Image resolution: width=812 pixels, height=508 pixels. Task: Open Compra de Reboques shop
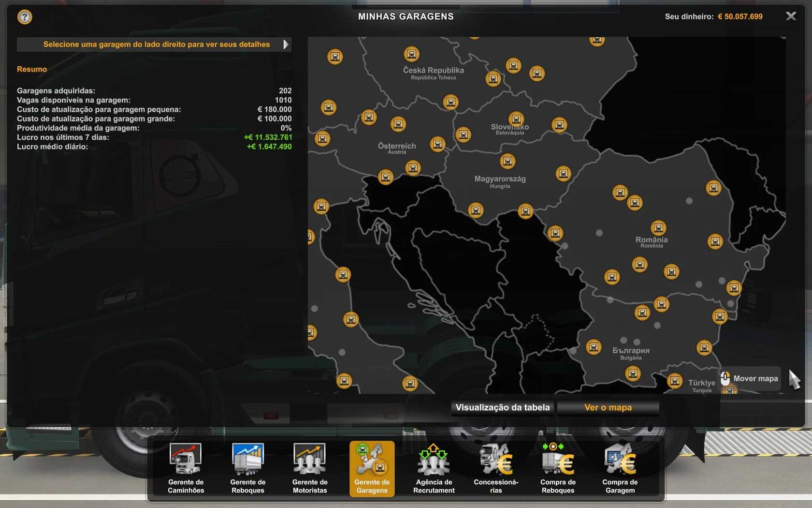point(558,468)
